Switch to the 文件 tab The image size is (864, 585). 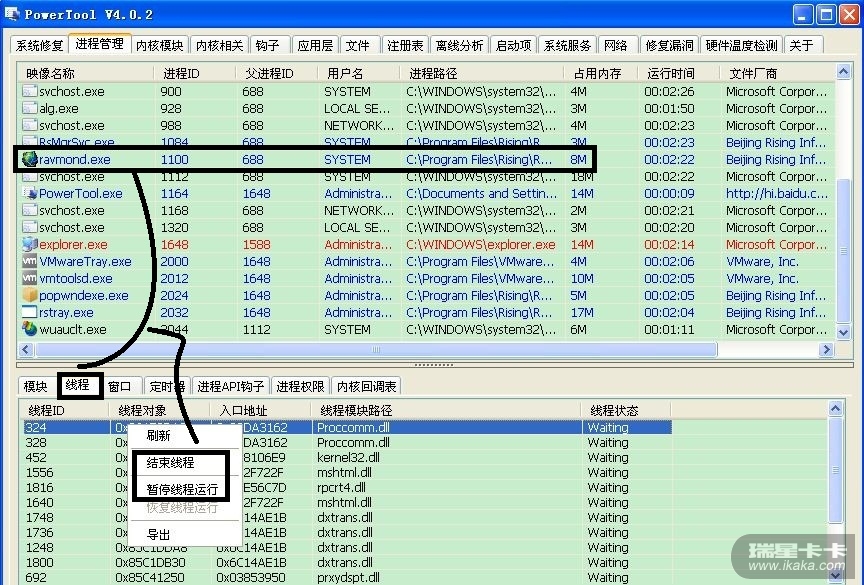[x=359, y=45]
